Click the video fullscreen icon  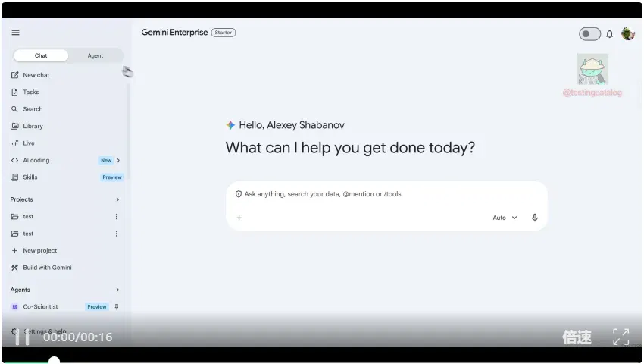pyautogui.click(x=621, y=337)
